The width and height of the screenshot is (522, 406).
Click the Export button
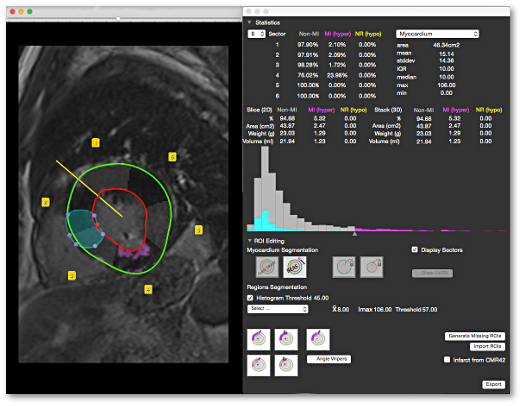[493, 384]
